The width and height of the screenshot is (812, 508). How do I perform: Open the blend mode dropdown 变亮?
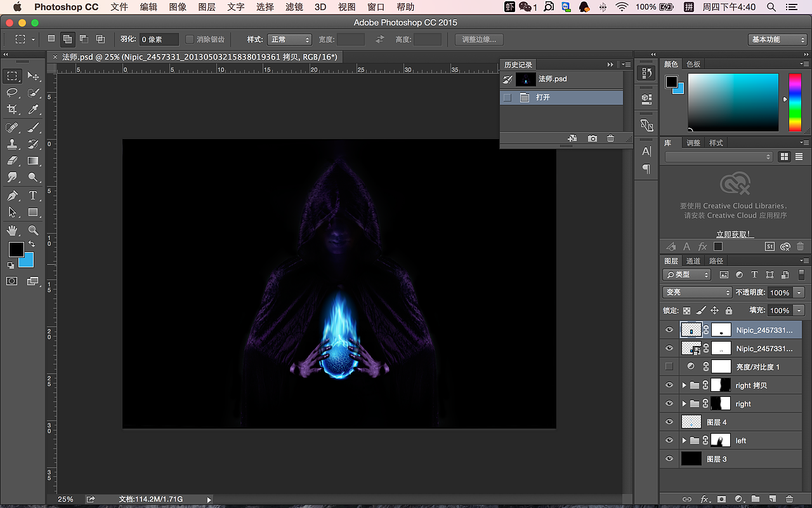[697, 292]
